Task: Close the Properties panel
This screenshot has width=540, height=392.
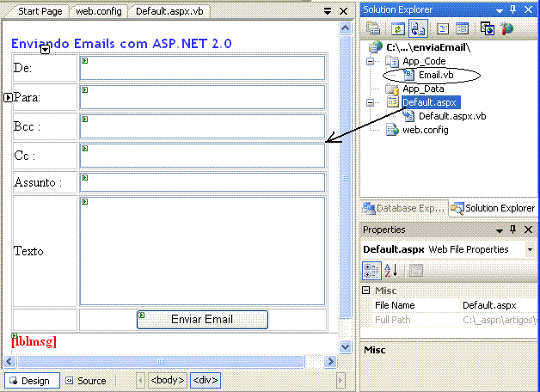Action: pyautogui.click(x=528, y=230)
